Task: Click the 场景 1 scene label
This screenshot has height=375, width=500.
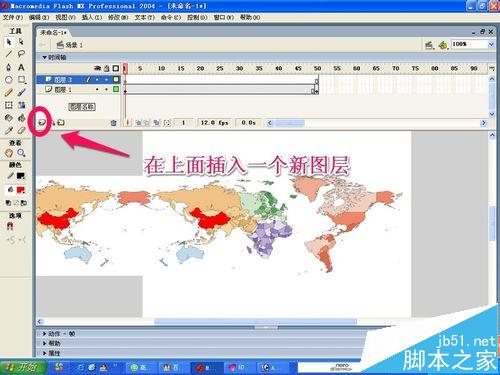Action: [74, 45]
